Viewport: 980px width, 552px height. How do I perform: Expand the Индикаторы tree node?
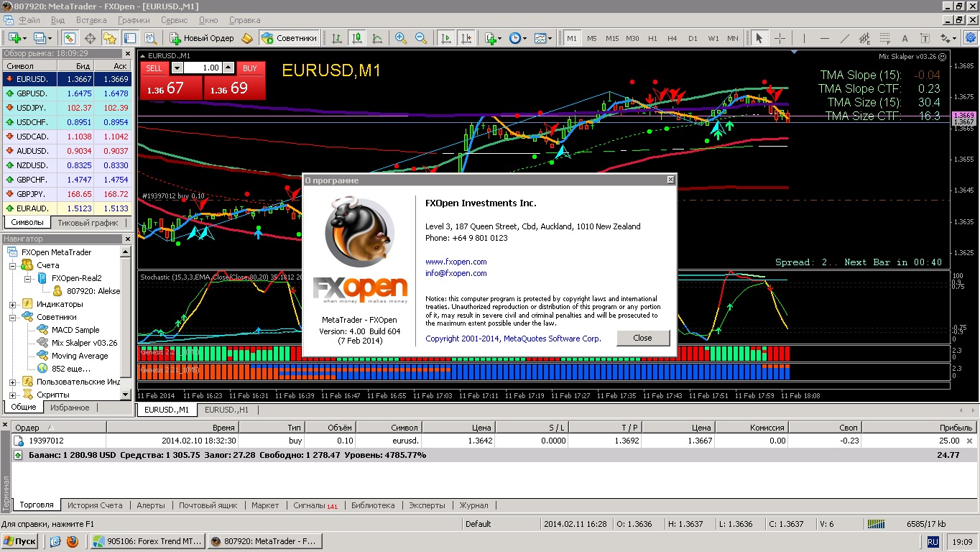pos(12,304)
